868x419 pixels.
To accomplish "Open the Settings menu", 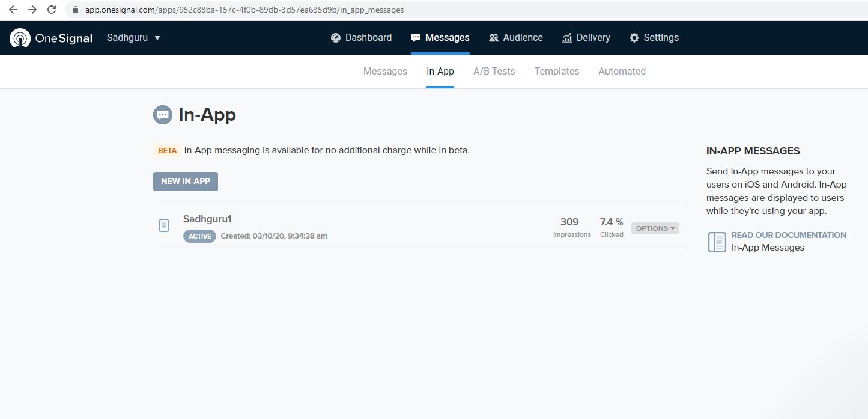I will [x=654, y=38].
